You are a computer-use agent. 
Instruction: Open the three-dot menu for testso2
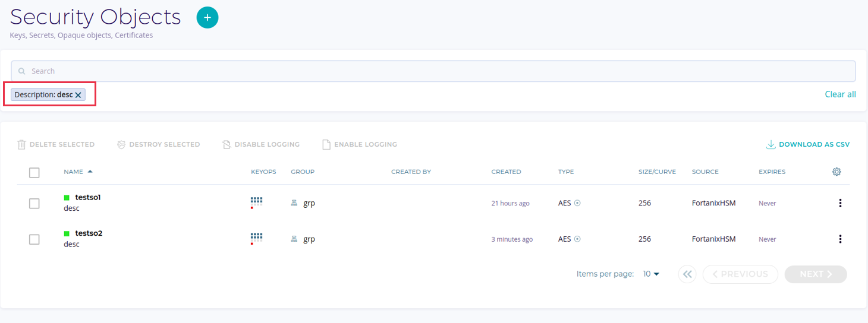(x=840, y=239)
